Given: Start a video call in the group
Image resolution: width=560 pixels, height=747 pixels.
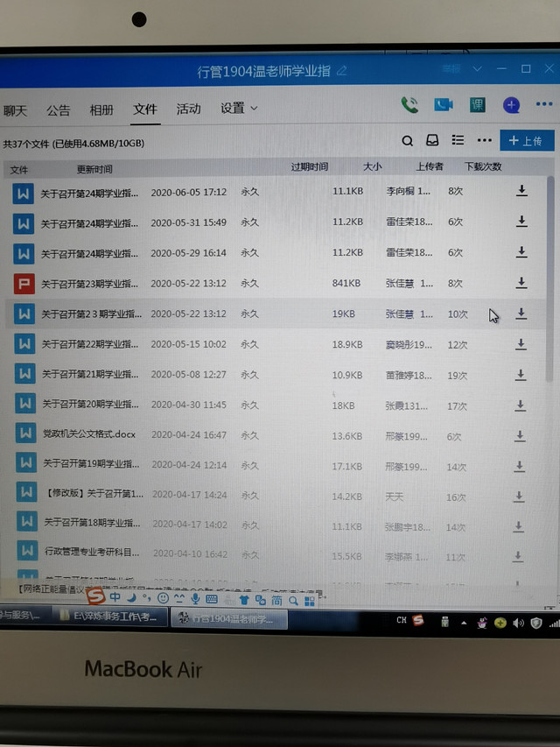Looking at the screenshot, I should coord(444,105).
